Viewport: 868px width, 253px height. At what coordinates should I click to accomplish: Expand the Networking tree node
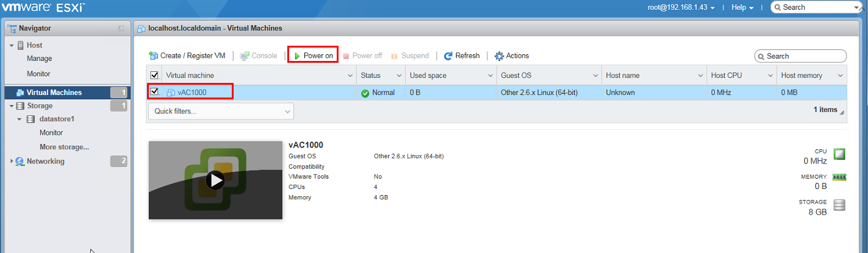pyautogui.click(x=12, y=162)
